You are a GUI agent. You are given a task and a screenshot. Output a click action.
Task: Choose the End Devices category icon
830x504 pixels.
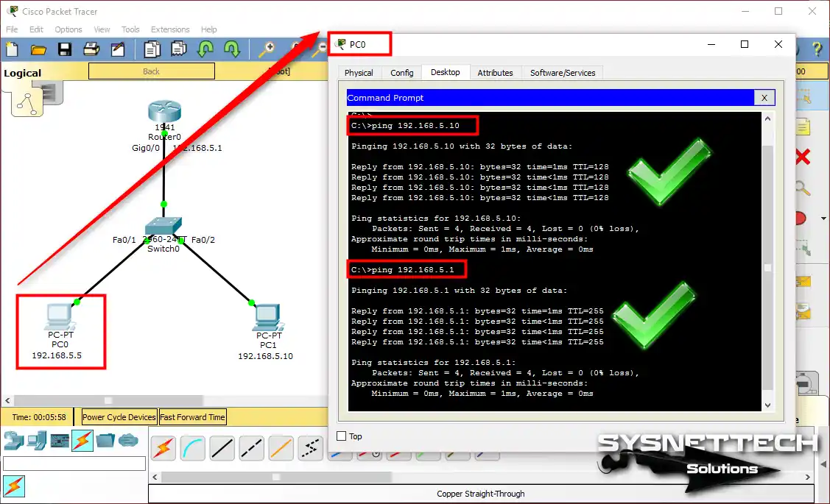click(36, 441)
